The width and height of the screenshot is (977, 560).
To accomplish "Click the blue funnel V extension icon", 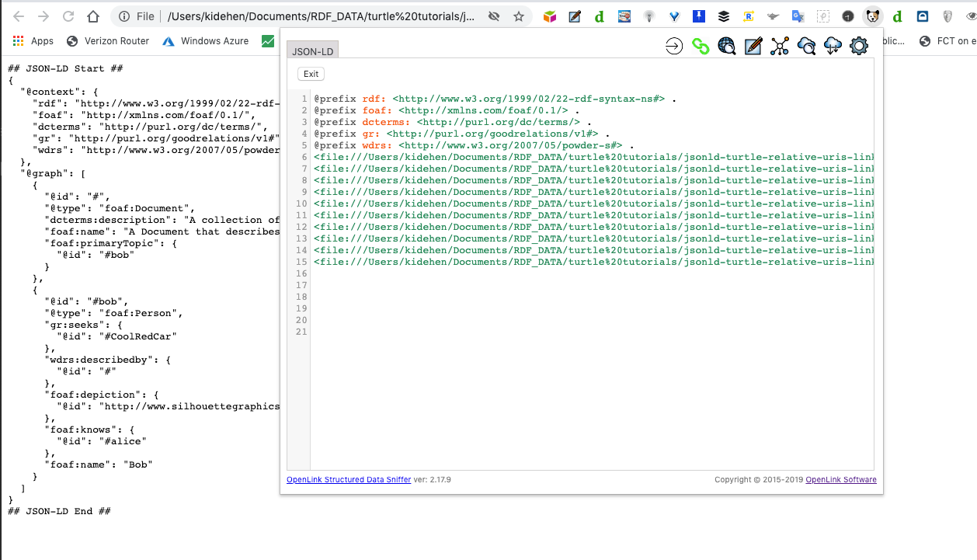I will click(x=674, y=16).
